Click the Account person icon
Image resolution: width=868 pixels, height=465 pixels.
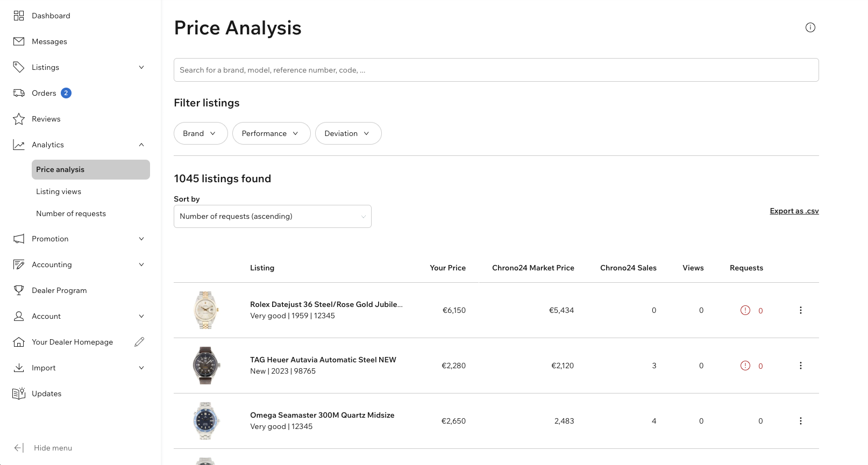pos(19,316)
